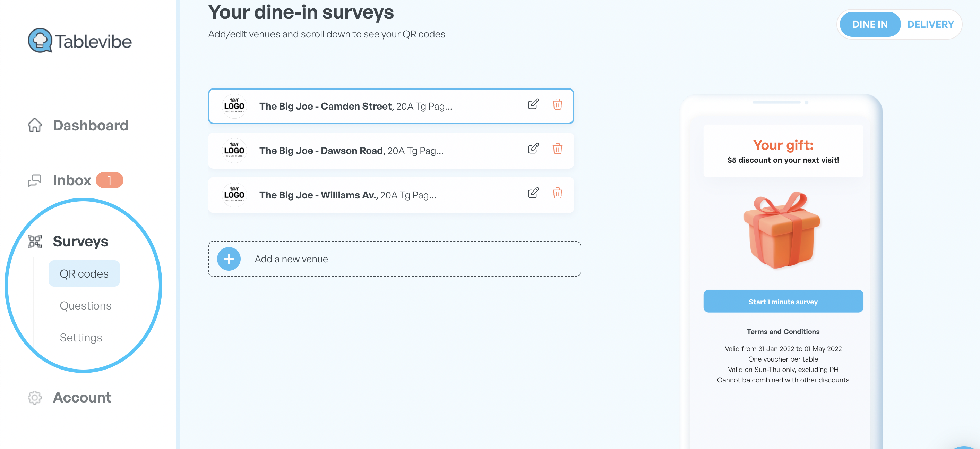The image size is (980, 449).
Task: Open the survey Settings submenu item
Action: tap(81, 338)
